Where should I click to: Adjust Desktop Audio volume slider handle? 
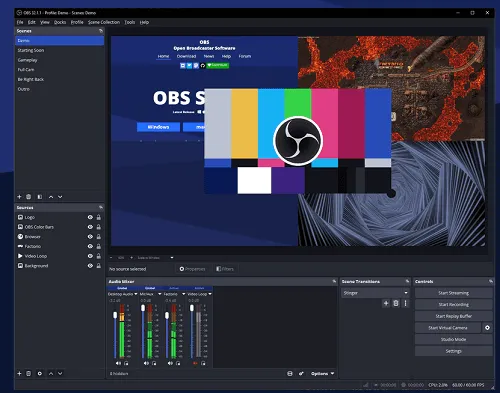(115, 315)
